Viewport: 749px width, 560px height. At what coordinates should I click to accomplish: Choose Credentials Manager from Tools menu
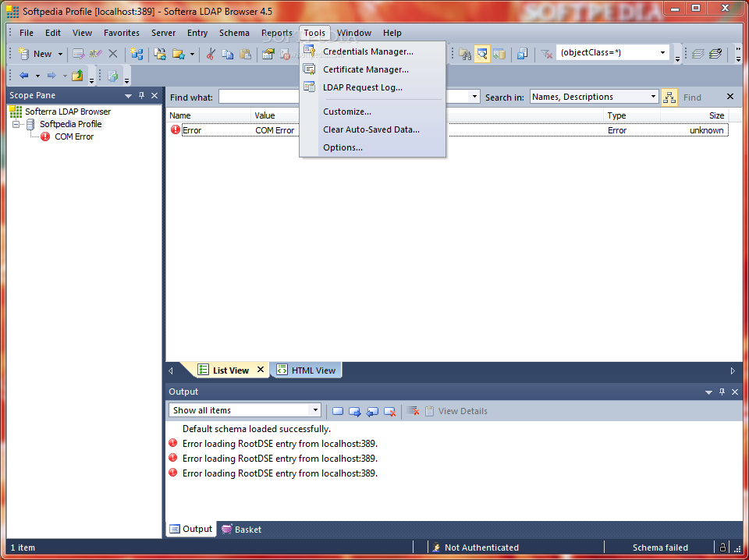373,51
